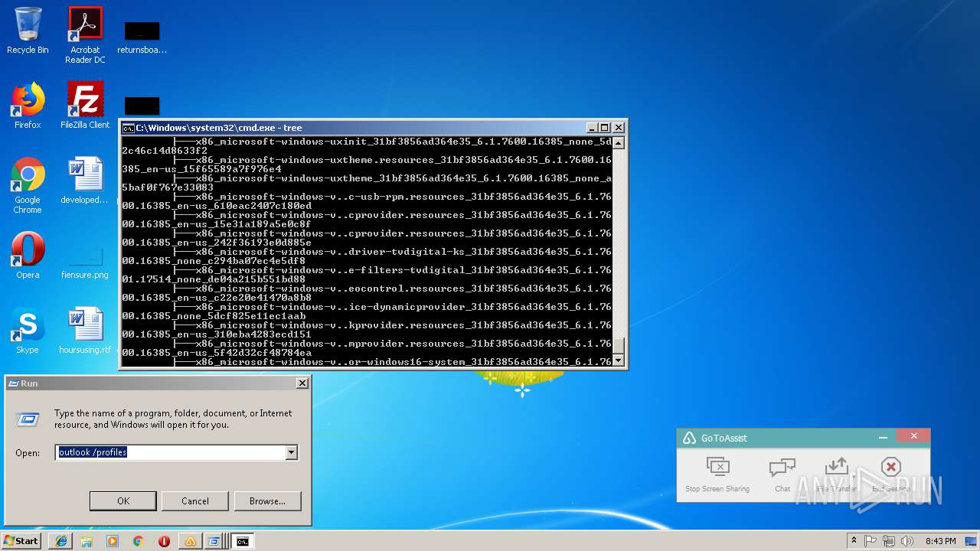The image size is (980, 551).
Task: Click OK in the Run dialog
Action: click(122, 500)
